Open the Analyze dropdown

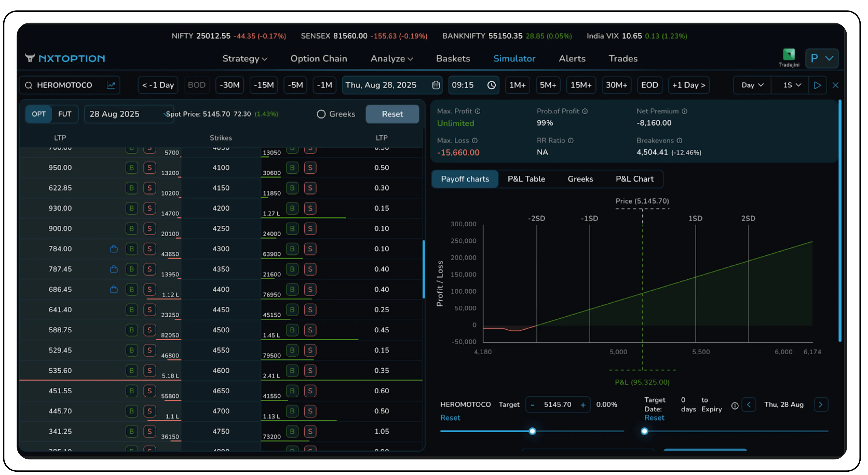point(391,58)
